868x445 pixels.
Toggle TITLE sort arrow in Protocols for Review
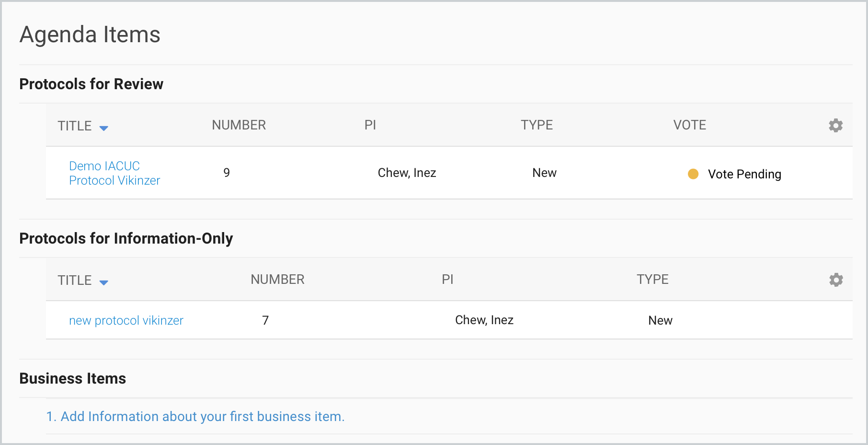[x=103, y=128]
